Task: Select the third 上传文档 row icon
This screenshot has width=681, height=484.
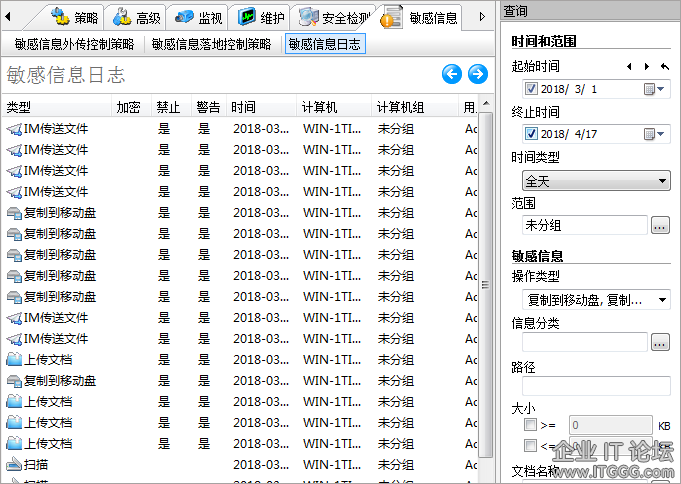Action: (x=14, y=423)
